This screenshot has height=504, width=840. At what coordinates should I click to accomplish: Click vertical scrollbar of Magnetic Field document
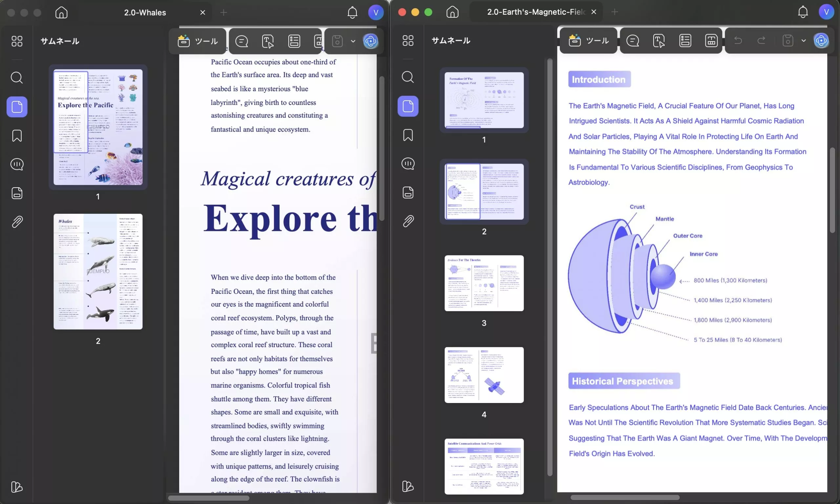tap(832, 190)
